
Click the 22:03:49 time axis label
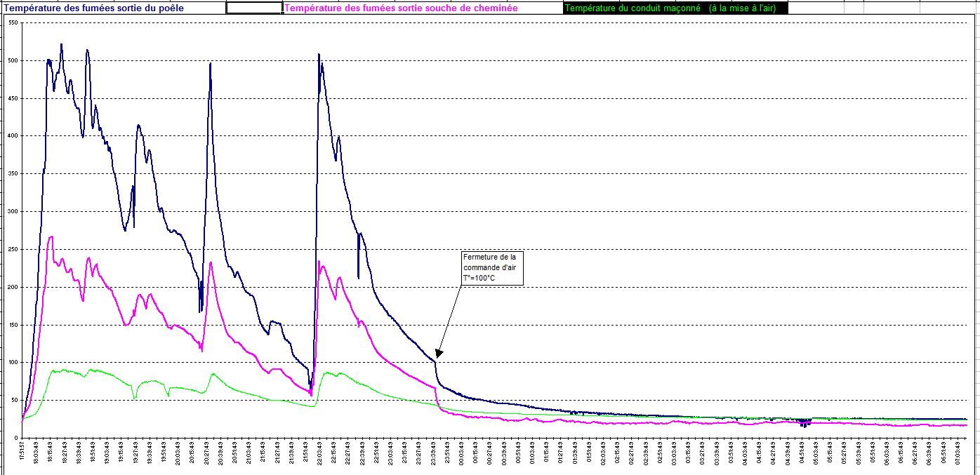tap(319, 452)
